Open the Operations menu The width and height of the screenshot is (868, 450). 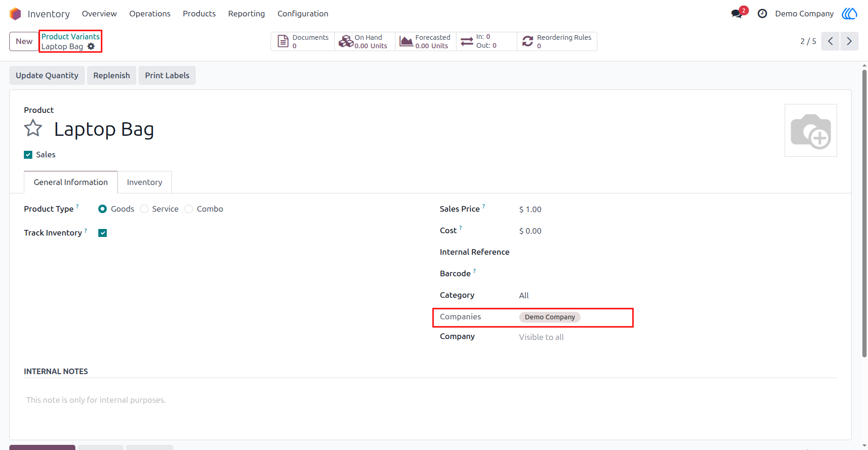(150, 14)
